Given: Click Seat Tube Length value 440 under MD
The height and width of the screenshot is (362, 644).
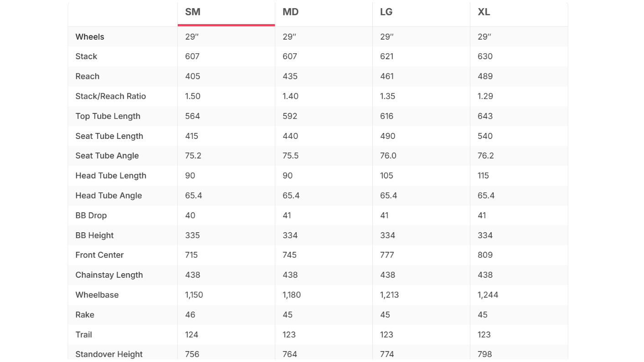Looking at the screenshot, I should pyautogui.click(x=290, y=136).
